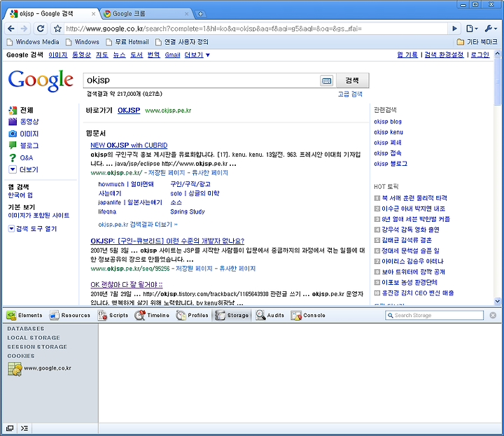Image resolution: width=504 pixels, height=436 pixels.
Task: Click the browser Back arrow
Action: coord(11,29)
